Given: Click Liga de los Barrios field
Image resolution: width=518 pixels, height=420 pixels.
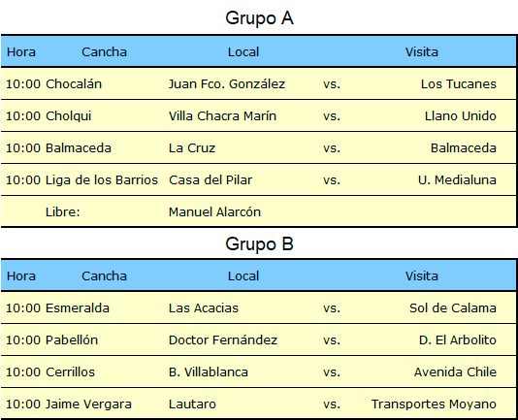Looking at the screenshot, I should click(102, 180).
